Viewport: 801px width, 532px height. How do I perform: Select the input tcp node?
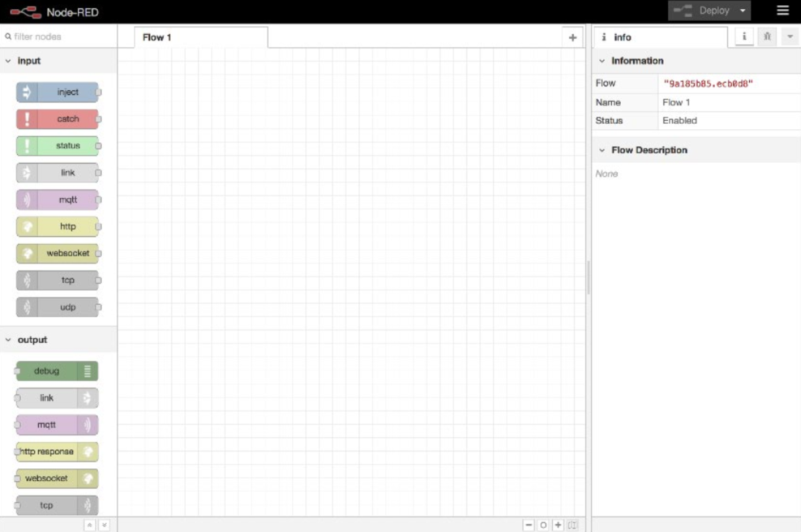pyautogui.click(x=58, y=280)
